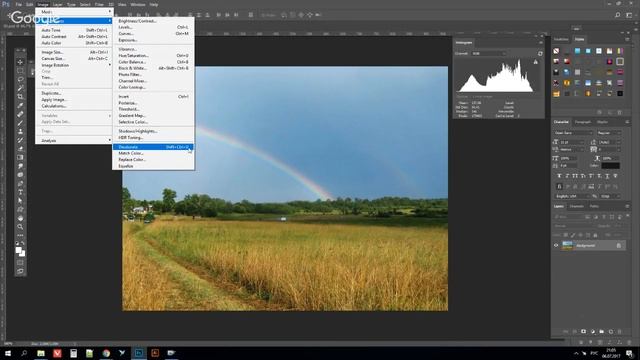This screenshot has height=360, width=640.
Task: Open the leading dropdown
Action: 609,142
